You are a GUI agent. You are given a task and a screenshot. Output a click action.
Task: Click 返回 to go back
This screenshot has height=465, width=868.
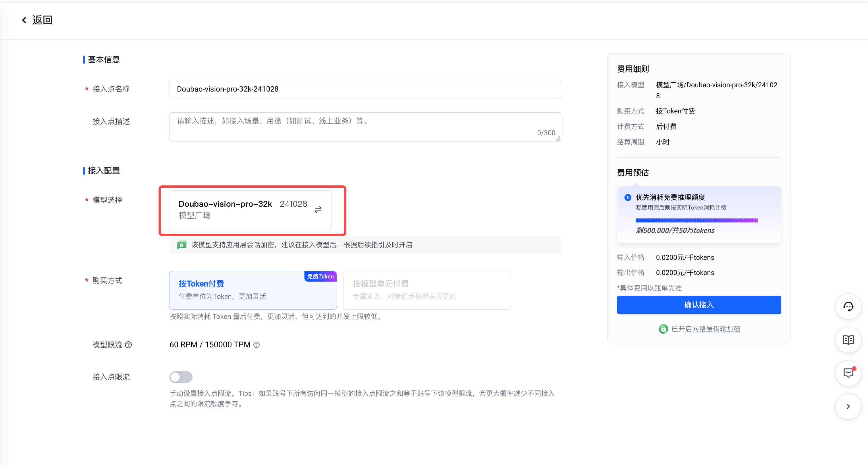(42, 20)
